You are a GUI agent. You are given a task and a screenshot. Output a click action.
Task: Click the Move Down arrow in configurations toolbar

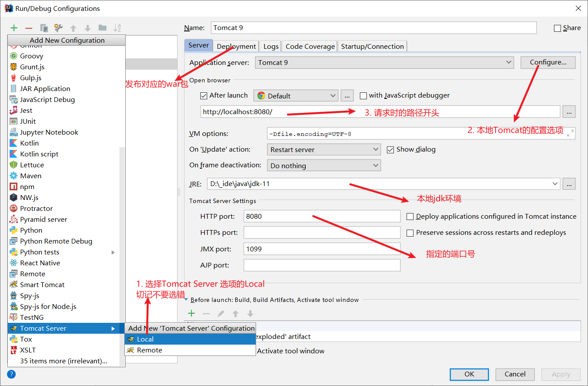[88, 28]
